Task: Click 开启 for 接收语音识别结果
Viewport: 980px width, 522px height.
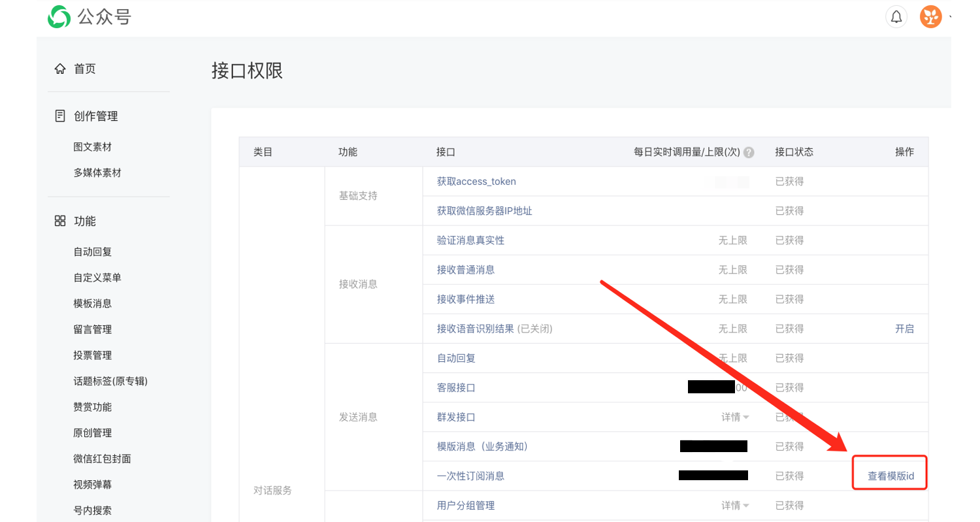Action: click(x=904, y=329)
